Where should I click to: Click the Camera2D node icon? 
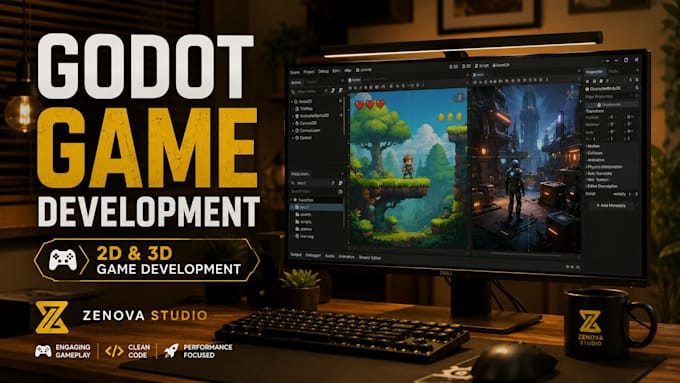point(297,123)
